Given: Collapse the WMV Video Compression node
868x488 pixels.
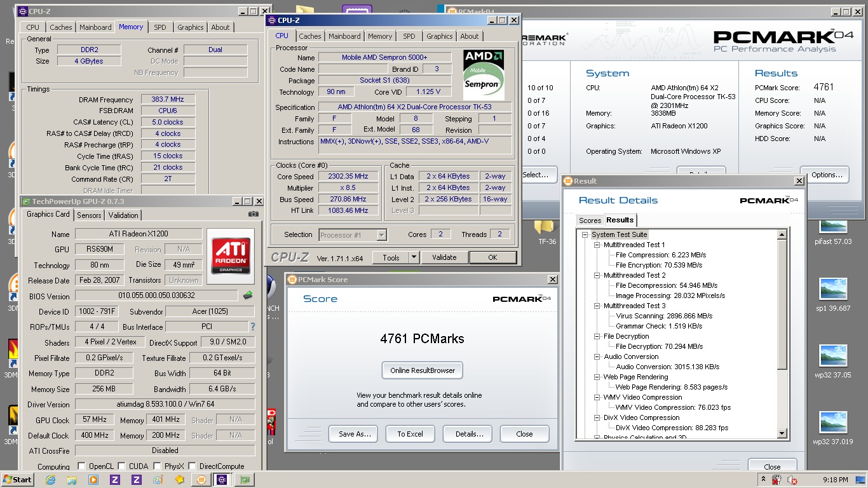Looking at the screenshot, I should [x=597, y=397].
